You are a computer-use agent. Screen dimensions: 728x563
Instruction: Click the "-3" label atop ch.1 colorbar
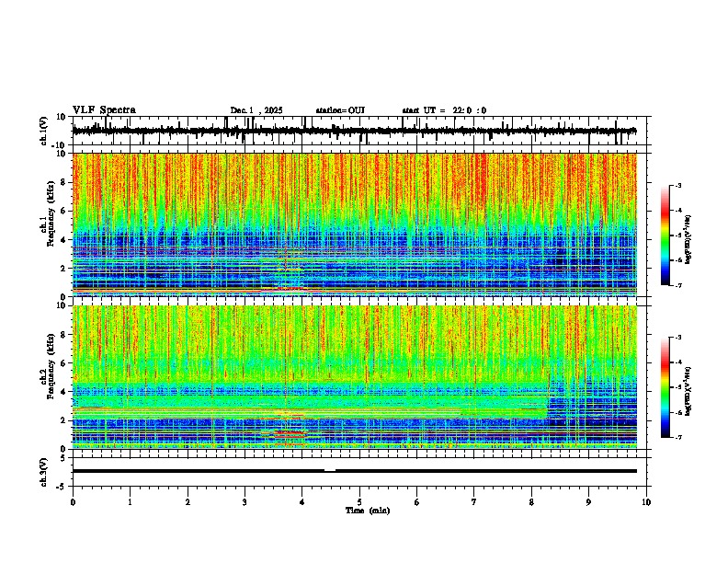click(x=678, y=185)
